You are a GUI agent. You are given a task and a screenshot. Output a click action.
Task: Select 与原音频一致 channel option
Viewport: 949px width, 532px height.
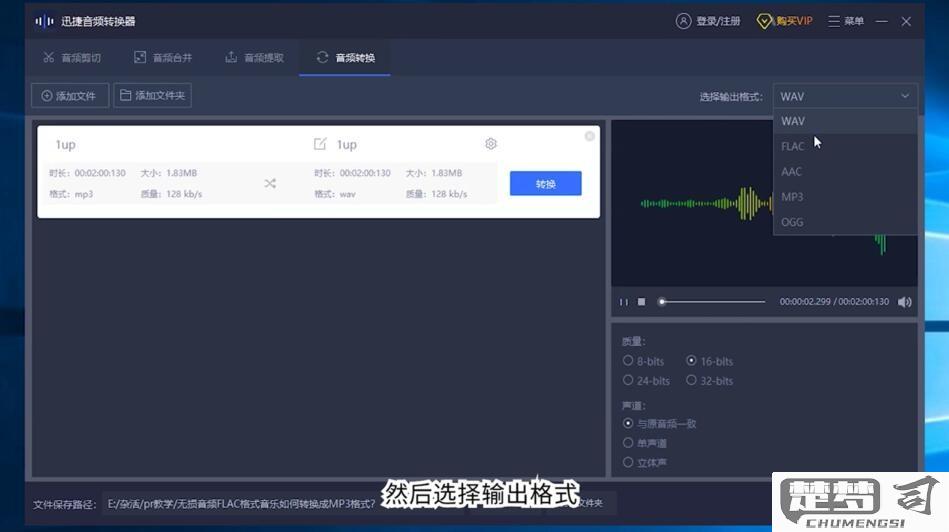tap(660, 424)
